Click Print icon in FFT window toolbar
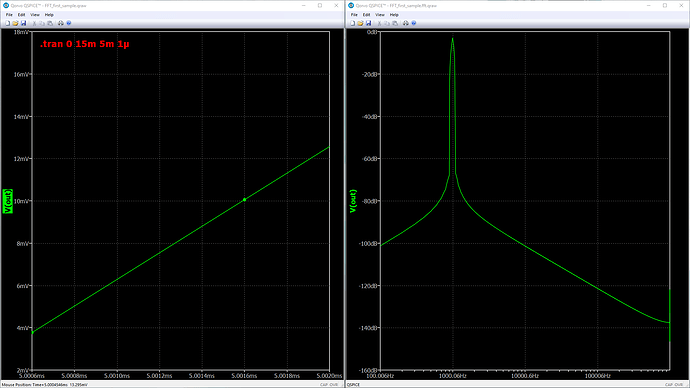This screenshot has width=690, height=388. click(x=406, y=23)
